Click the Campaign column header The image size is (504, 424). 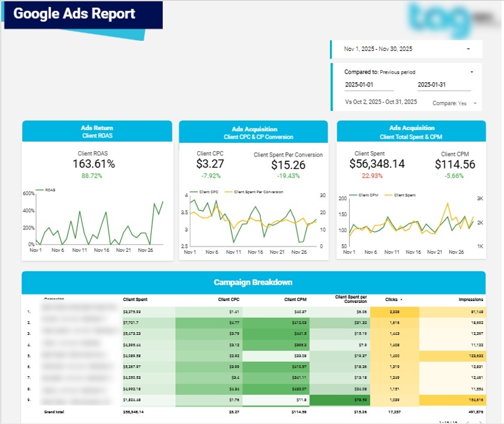coord(54,299)
